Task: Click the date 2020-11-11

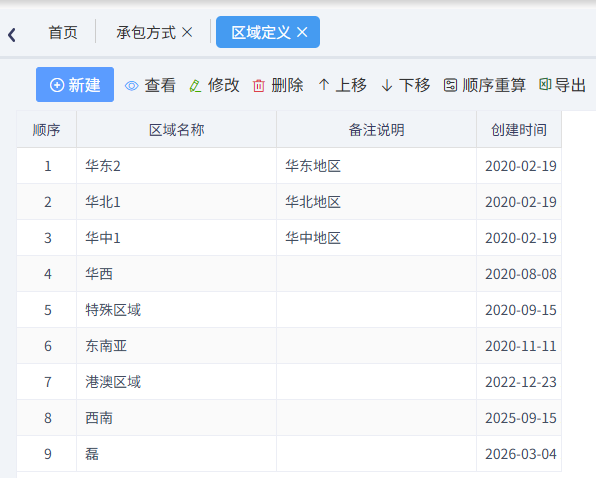Action: (521, 346)
